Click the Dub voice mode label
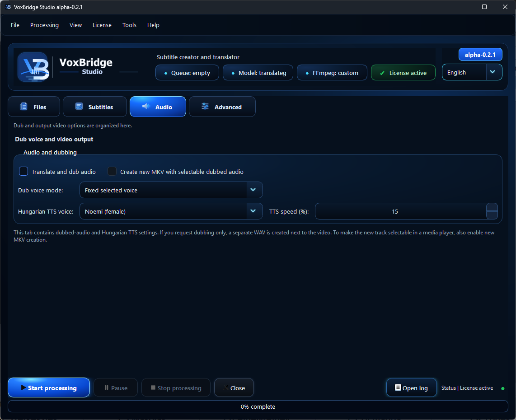 tap(41, 190)
